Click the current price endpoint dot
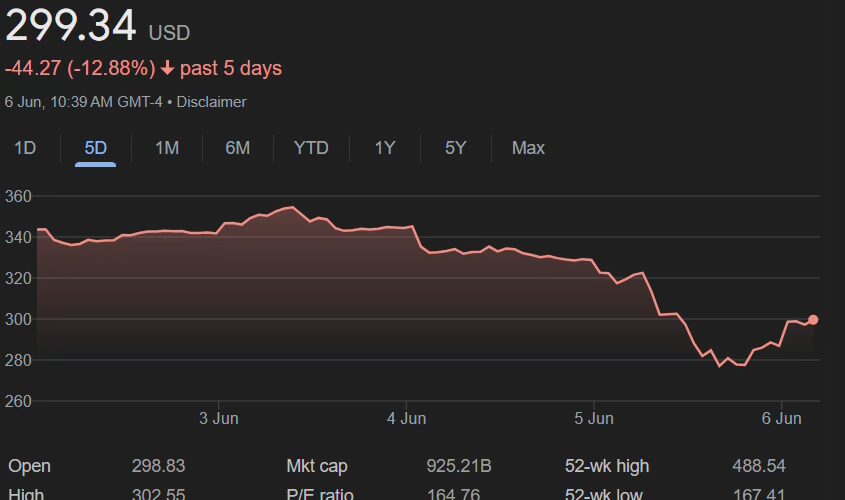 point(813,320)
